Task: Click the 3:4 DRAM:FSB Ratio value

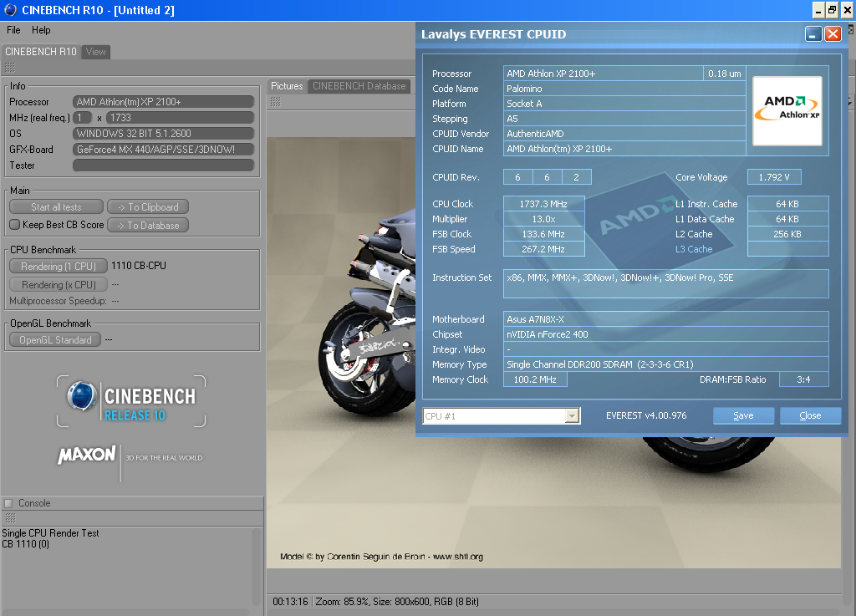Action: pyautogui.click(x=803, y=379)
